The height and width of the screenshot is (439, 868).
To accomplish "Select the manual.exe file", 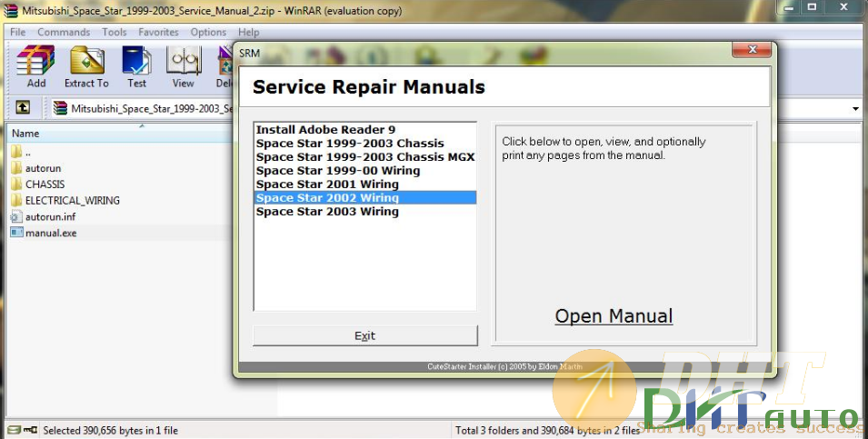I will pyautogui.click(x=44, y=233).
